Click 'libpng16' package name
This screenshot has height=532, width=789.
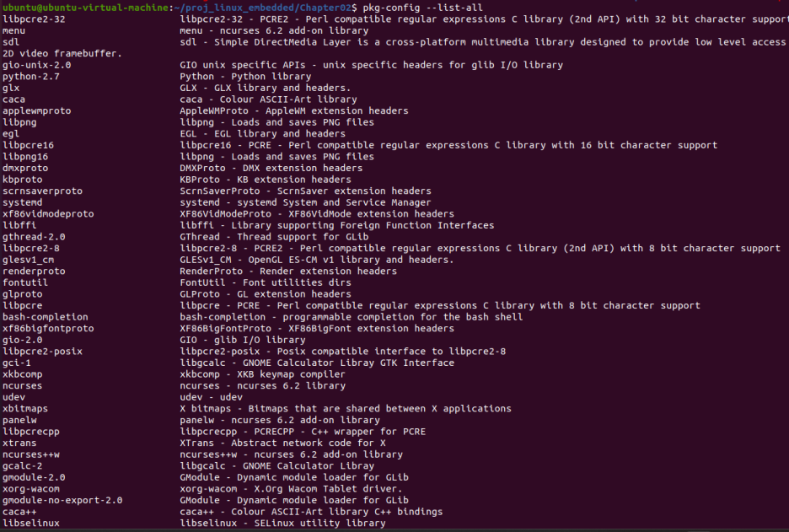25,157
